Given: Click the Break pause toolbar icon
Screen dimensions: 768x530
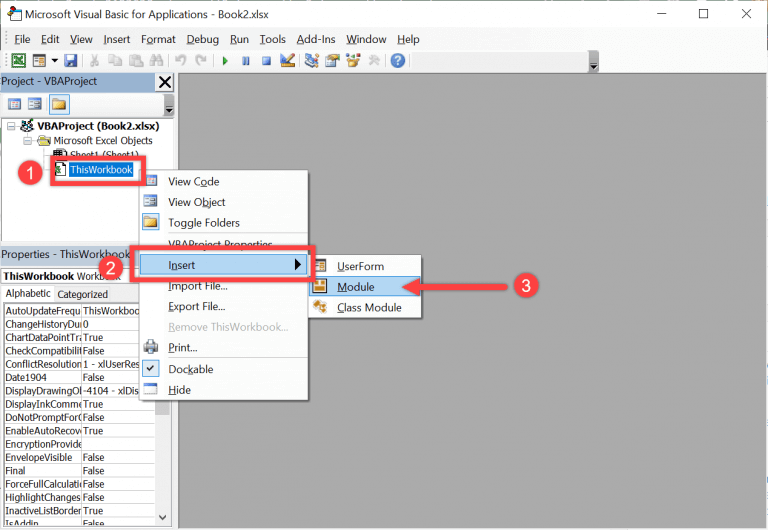Looking at the screenshot, I should click(x=246, y=61).
